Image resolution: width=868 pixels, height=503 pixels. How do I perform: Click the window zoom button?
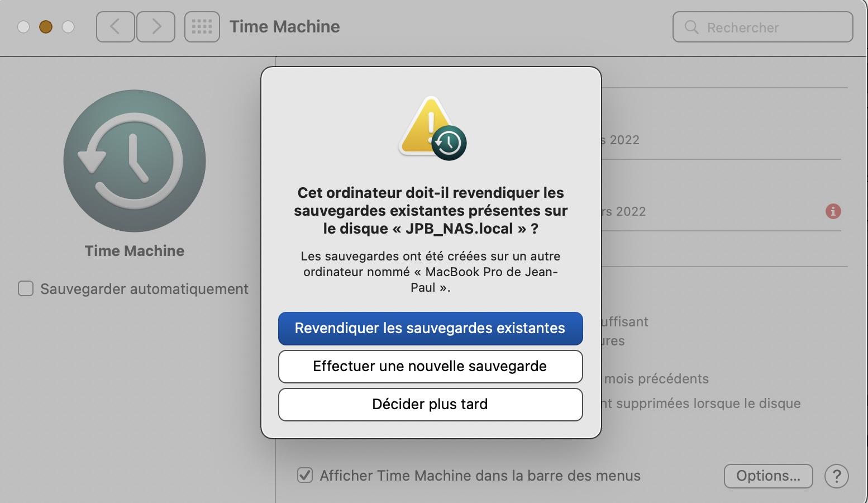(x=68, y=27)
